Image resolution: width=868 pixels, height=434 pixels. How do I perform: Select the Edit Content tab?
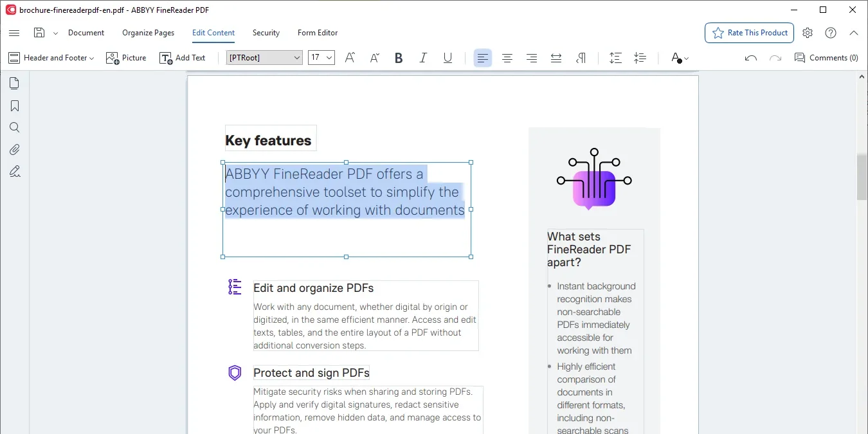click(213, 33)
